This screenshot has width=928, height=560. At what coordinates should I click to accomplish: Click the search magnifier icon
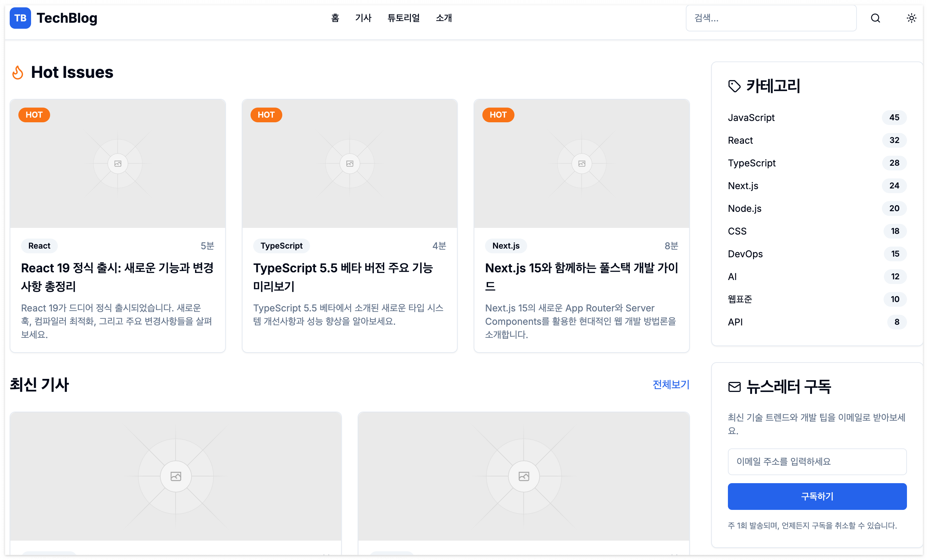click(875, 18)
